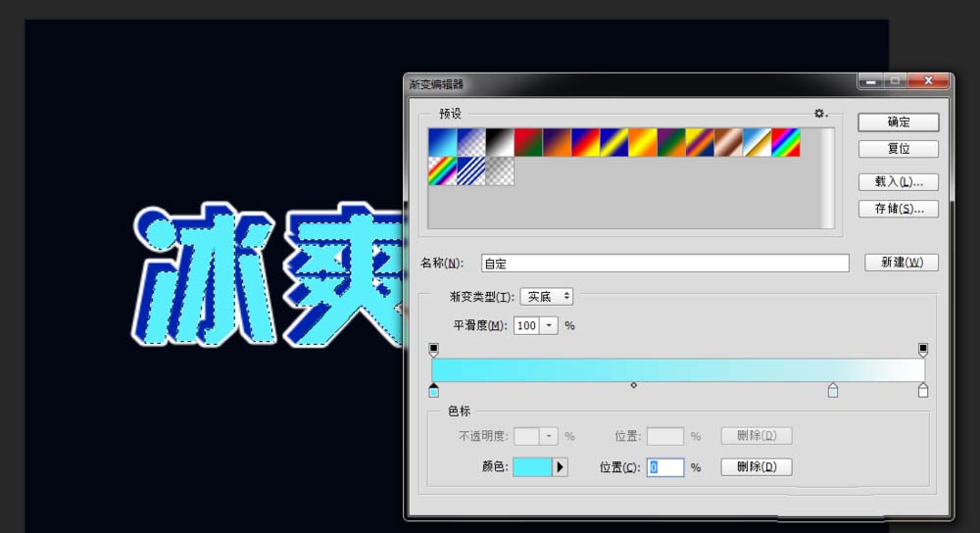Click the midpoint diamond below gradient bar

(634, 385)
